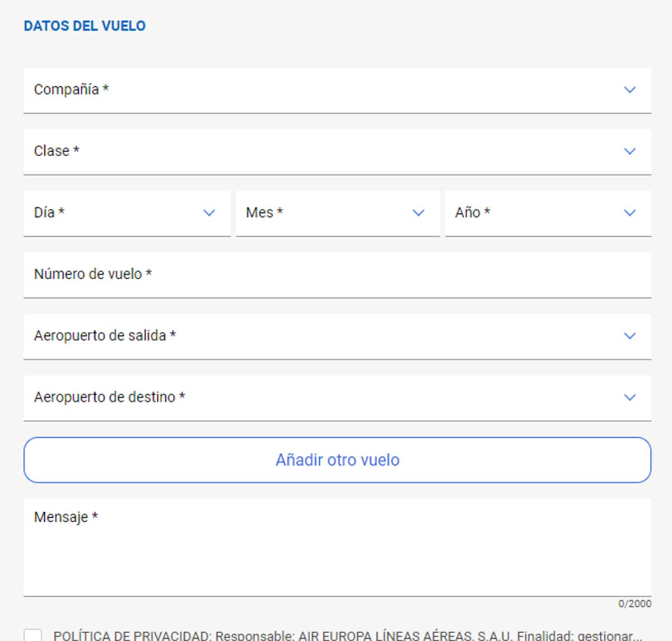This screenshot has height=641, width=672.
Task: Open the POLÍTICA DE PRIVACIDAD text link
Action: (129, 635)
